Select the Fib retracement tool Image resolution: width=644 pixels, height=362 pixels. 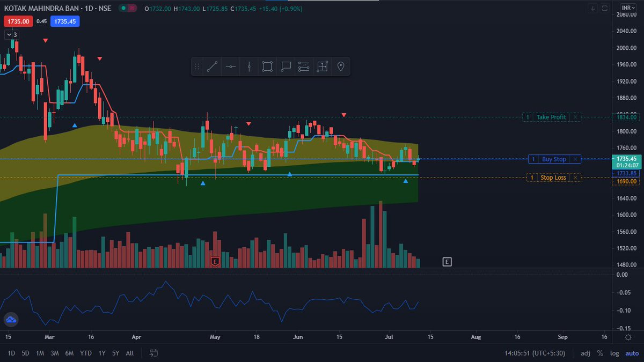304,67
